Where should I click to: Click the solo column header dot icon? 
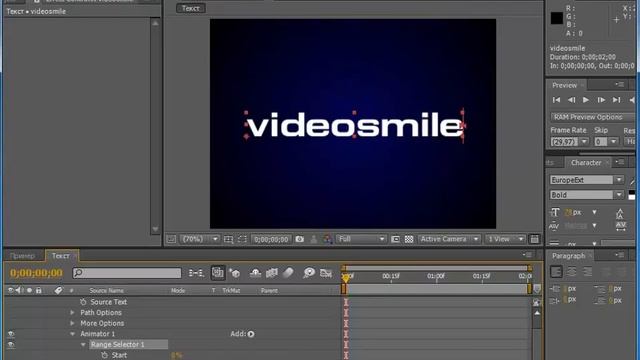(x=29, y=290)
